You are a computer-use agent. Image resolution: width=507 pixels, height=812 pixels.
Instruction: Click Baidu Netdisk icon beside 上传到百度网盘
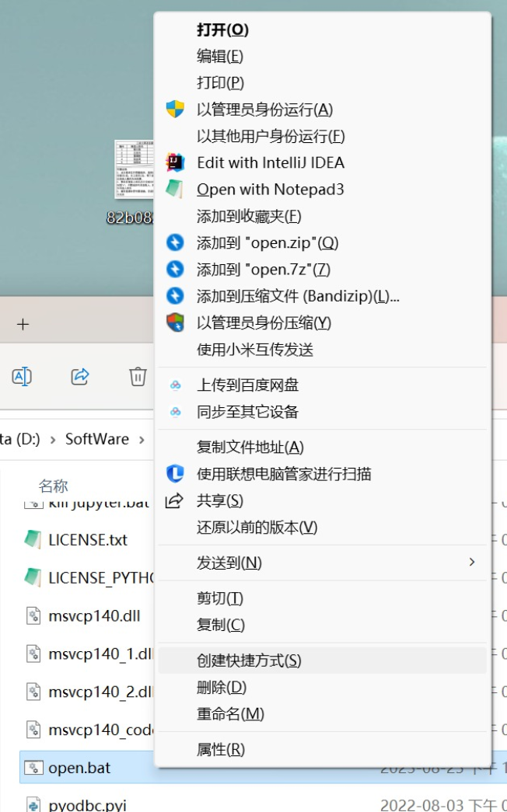tap(176, 385)
